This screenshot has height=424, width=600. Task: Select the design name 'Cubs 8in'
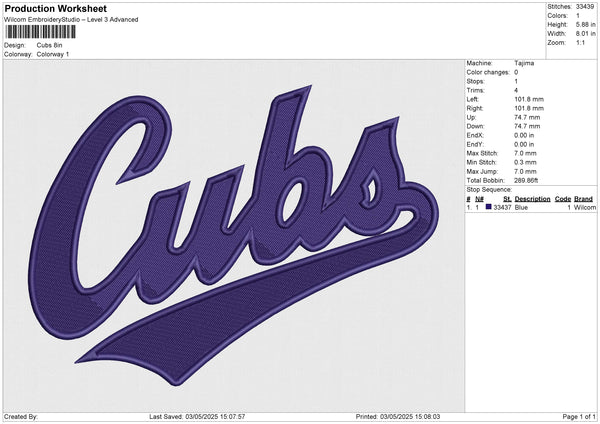[x=49, y=45]
